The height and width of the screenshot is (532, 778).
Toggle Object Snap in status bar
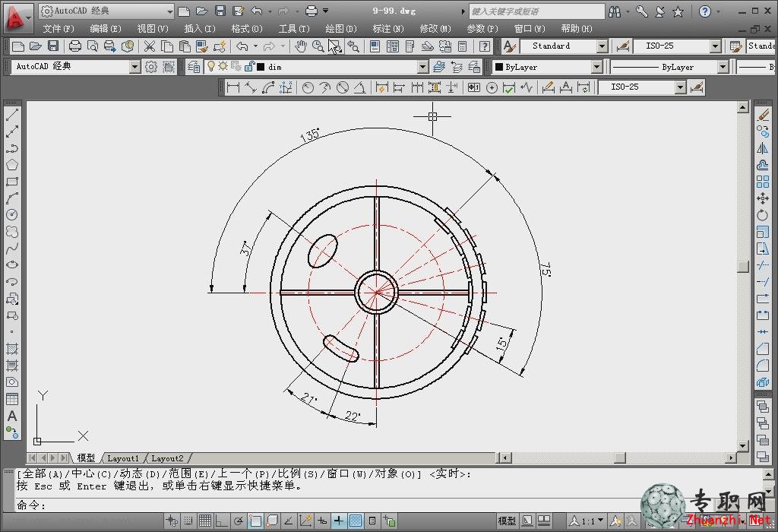tap(255, 521)
